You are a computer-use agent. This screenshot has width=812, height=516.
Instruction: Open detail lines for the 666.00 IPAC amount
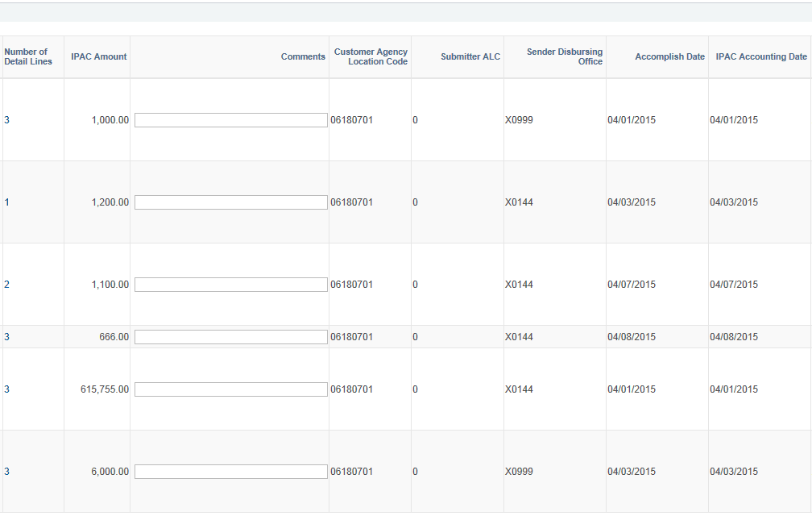click(x=6, y=336)
